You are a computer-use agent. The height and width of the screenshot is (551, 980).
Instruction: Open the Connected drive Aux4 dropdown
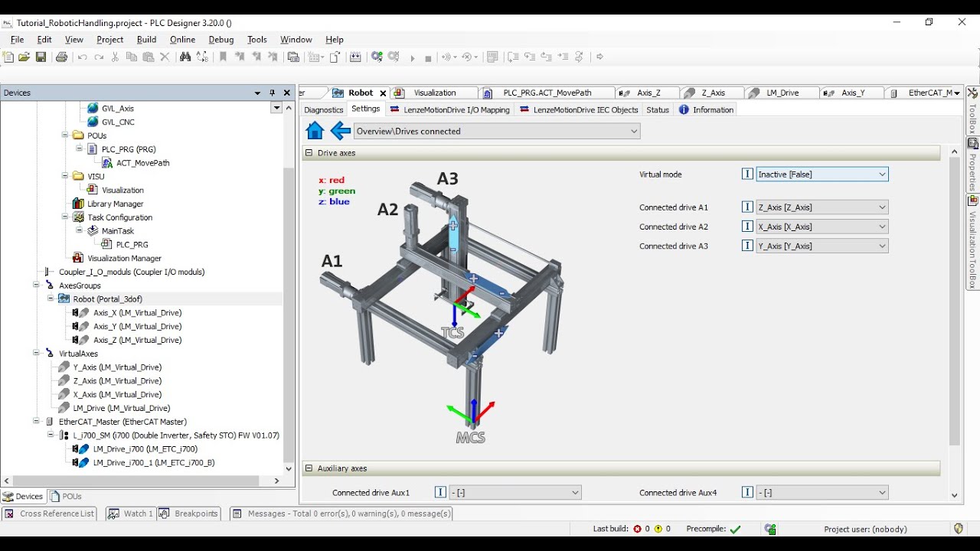point(882,493)
